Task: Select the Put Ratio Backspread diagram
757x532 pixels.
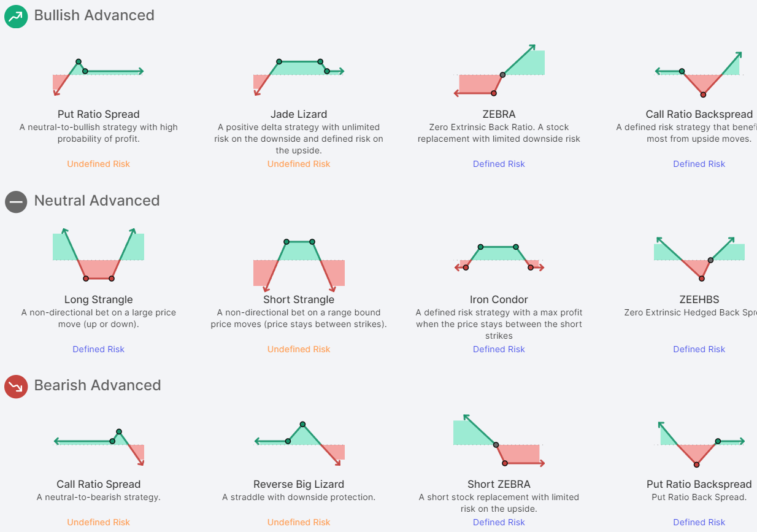Action: (699, 444)
